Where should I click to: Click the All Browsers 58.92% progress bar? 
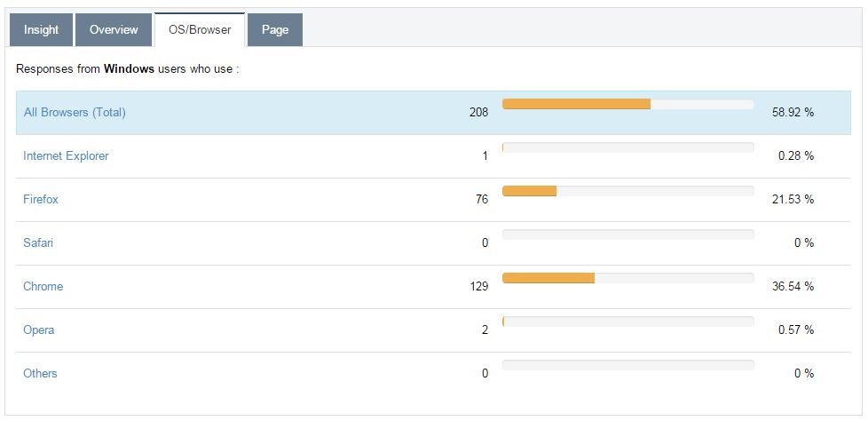(627, 105)
